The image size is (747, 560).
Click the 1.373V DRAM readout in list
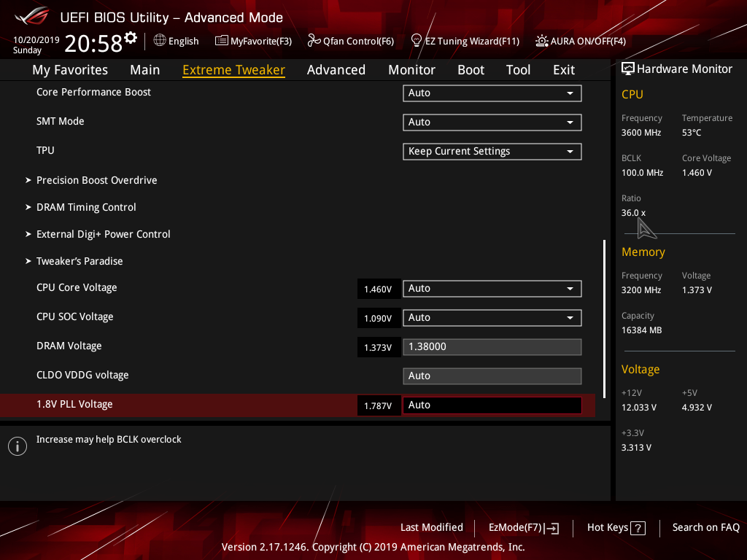pos(379,347)
